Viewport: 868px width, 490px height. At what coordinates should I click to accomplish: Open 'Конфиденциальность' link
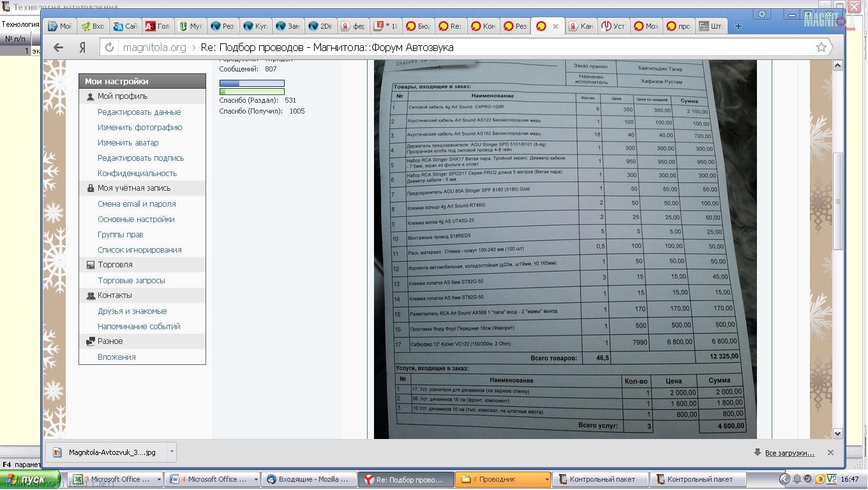click(137, 174)
